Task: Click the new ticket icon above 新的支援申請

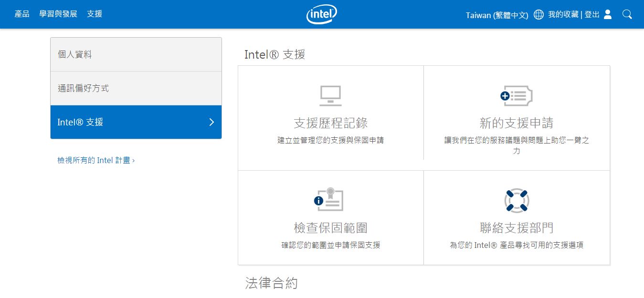Action: (x=517, y=95)
